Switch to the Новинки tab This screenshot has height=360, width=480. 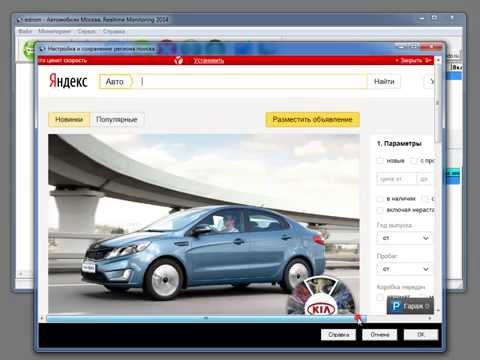(x=69, y=119)
